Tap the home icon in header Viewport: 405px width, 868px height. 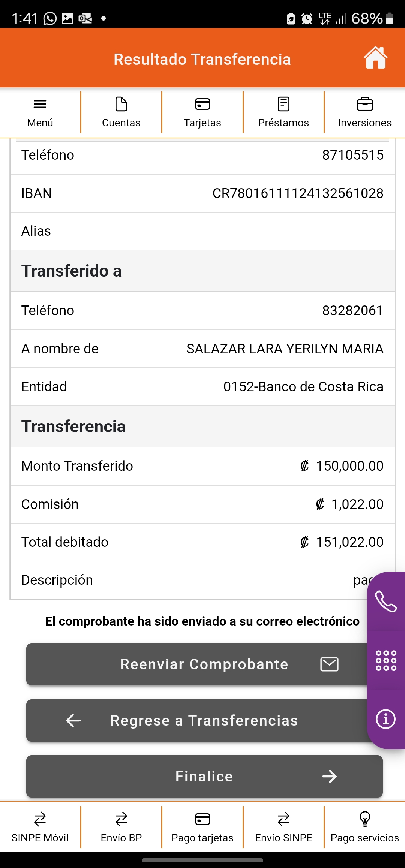[375, 58]
